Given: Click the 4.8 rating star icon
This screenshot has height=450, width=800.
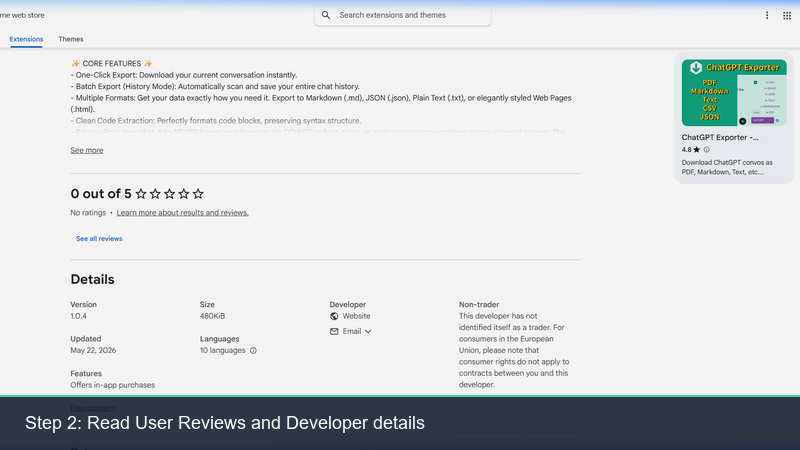Looking at the screenshot, I should click(696, 149).
